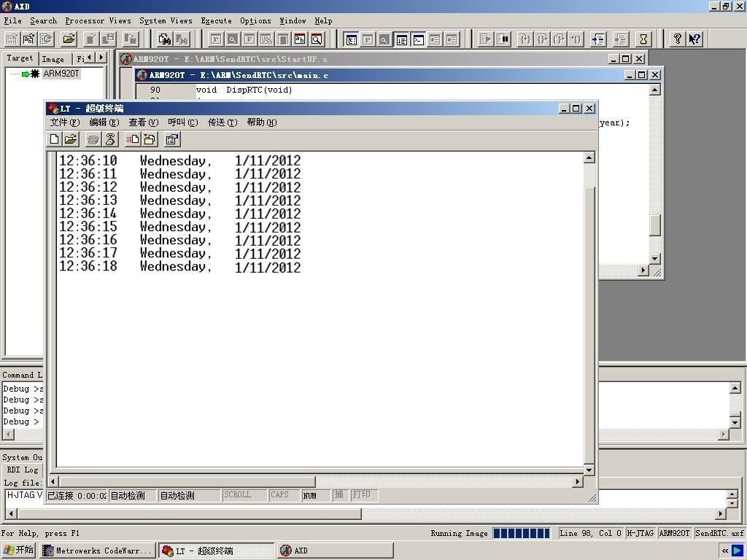
Task: Click the 12:36:18 line in terminal output
Action: (x=180, y=267)
